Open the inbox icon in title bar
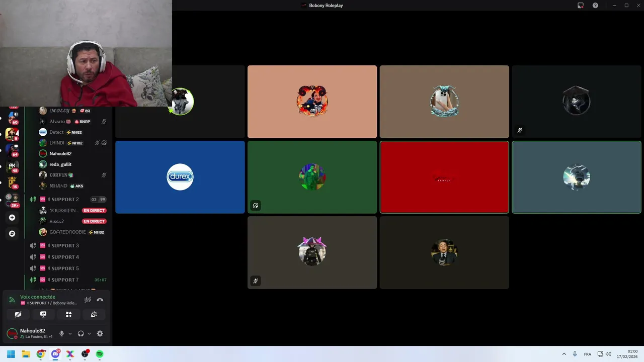Image resolution: width=644 pixels, height=362 pixels. tap(581, 6)
